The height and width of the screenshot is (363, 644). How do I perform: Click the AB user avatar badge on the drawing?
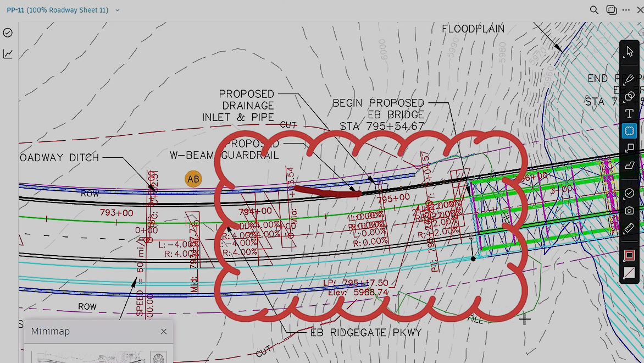click(x=193, y=178)
